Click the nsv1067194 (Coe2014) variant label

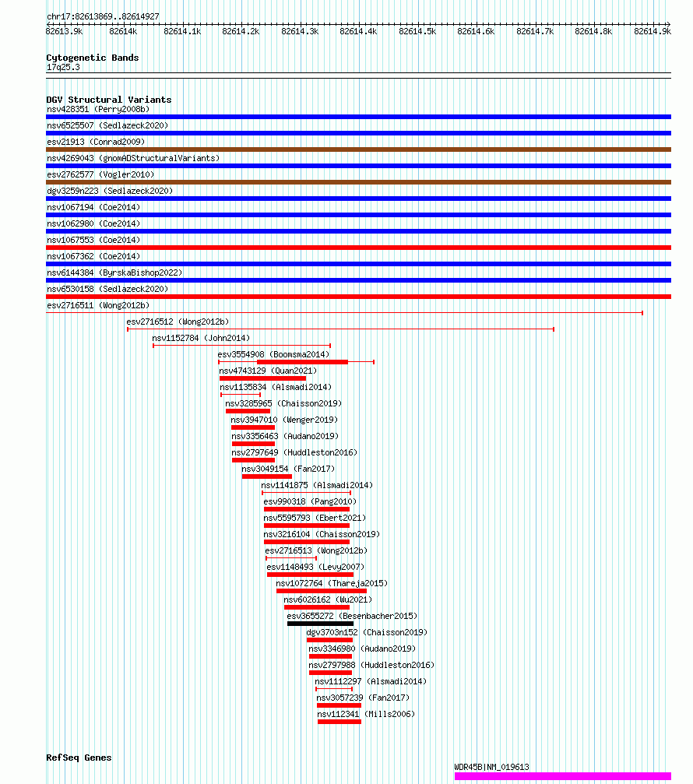coord(93,207)
